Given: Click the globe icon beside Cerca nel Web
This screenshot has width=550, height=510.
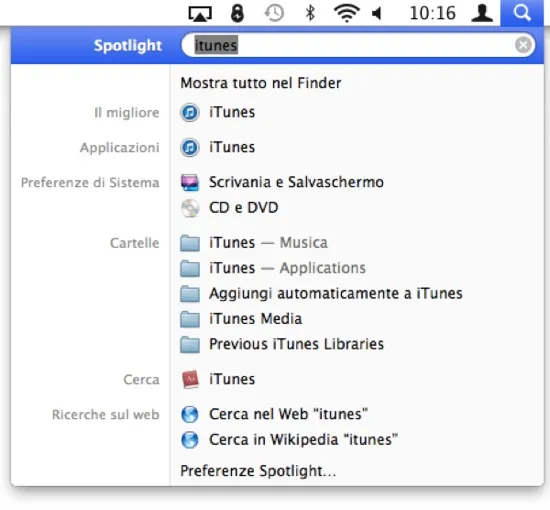Looking at the screenshot, I should coord(190,415).
